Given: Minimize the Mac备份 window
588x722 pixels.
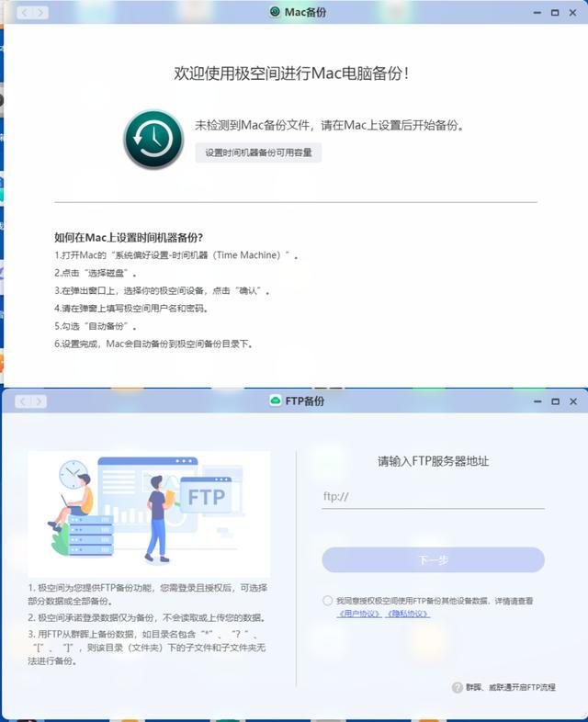Looking at the screenshot, I should tap(537, 13).
